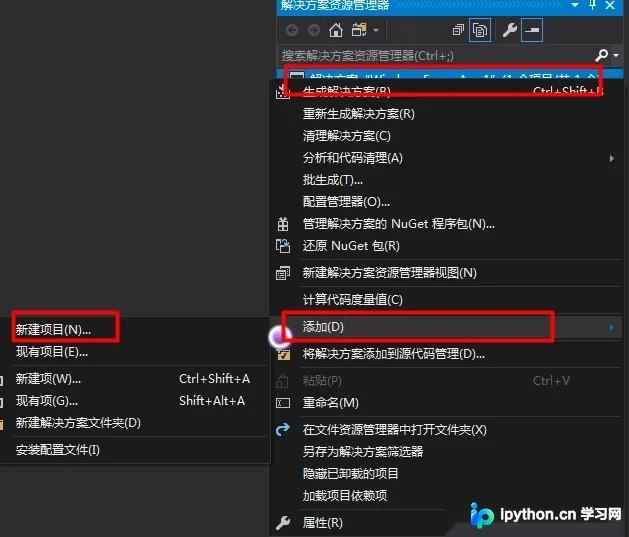Click the paste clipboard icon
Image resolution: width=629 pixels, height=537 pixels.
click(x=282, y=381)
